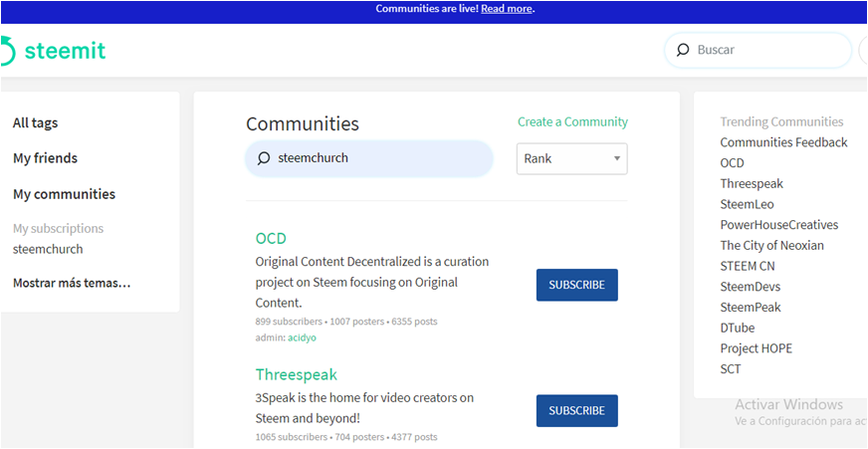Open the Threespeak community title
Screen dimensions: 868x449
coord(297,374)
